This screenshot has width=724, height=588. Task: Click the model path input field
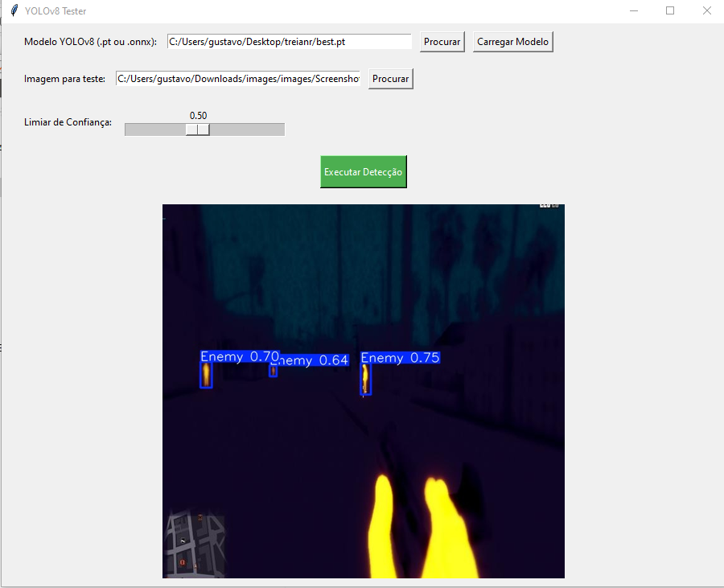pos(289,42)
